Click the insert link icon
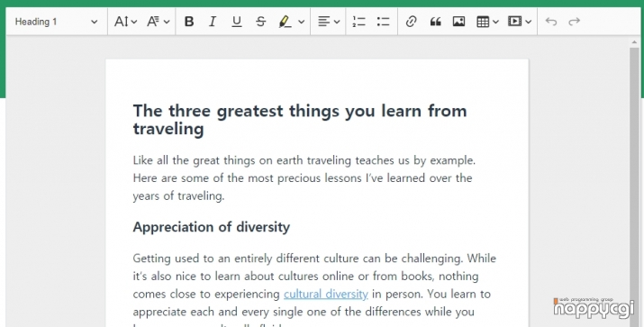 click(x=411, y=22)
